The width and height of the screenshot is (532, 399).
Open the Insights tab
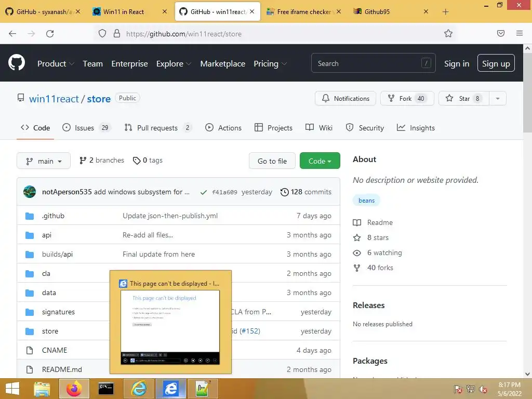click(416, 128)
